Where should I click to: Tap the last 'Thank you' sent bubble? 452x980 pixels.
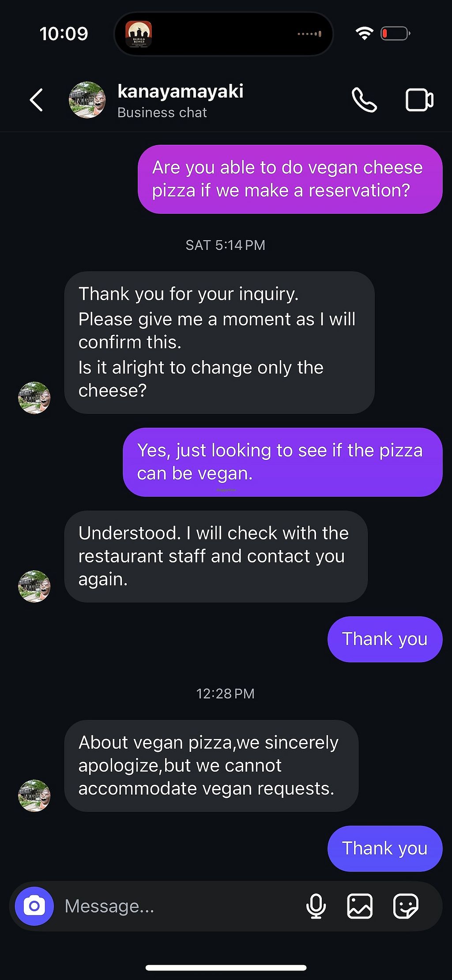(x=384, y=848)
